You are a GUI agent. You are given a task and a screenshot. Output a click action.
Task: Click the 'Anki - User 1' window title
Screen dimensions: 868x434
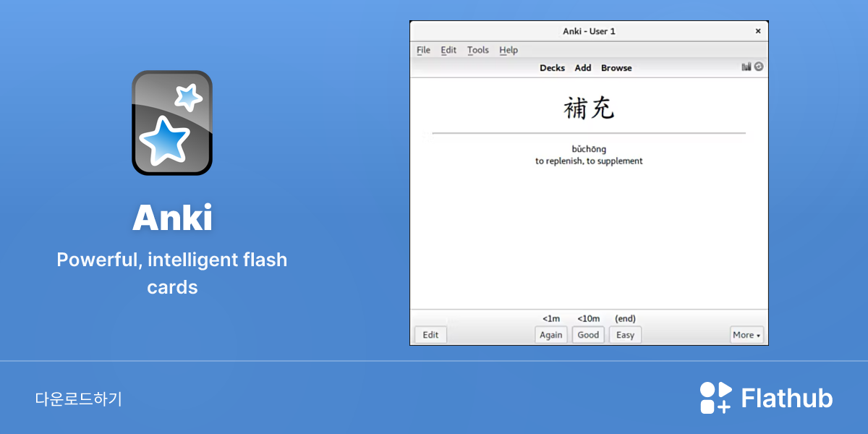point(589,31)
